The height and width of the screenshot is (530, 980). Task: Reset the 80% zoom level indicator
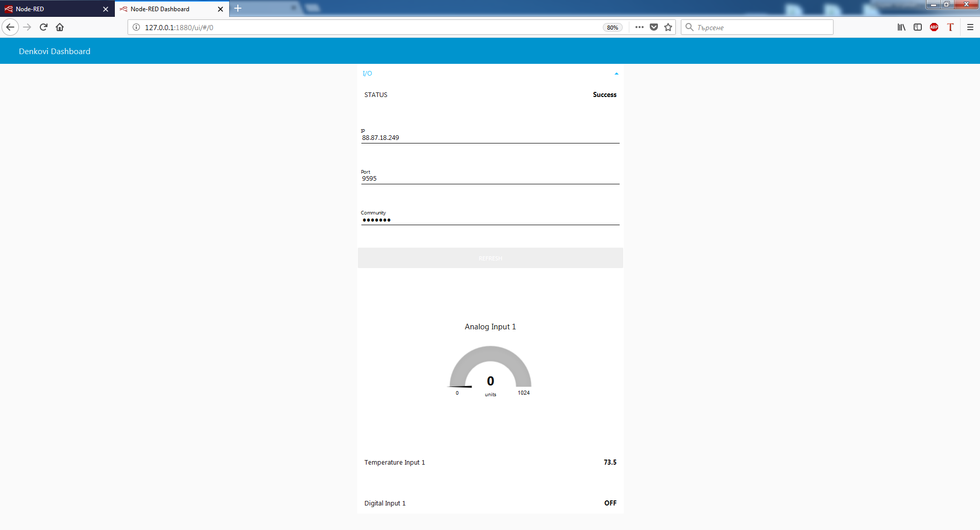(612, 28)
